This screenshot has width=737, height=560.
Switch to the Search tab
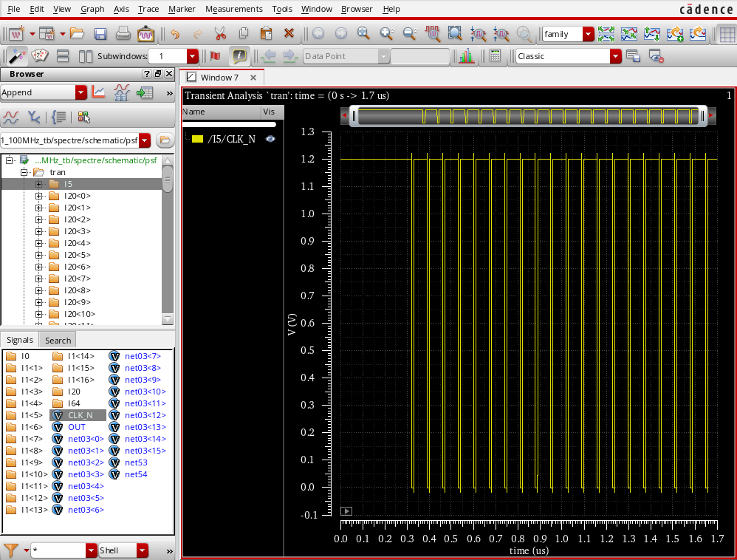(58, 340)
